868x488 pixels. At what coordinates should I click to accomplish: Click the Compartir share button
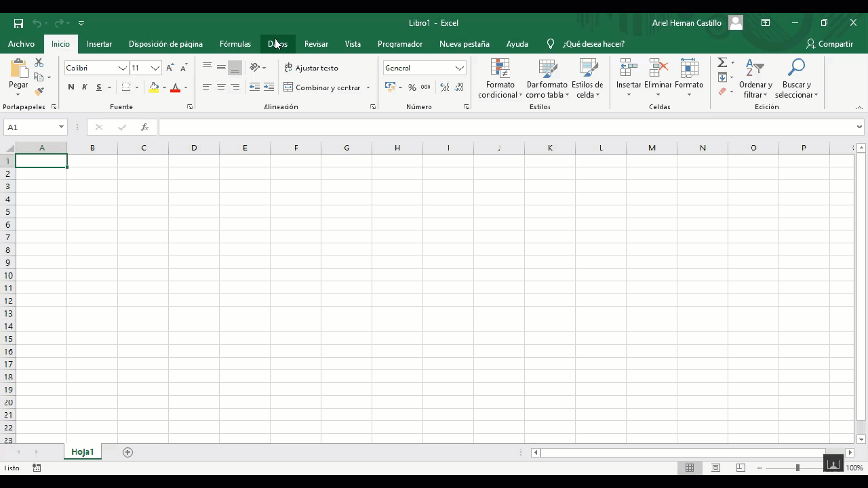(829, 44)
